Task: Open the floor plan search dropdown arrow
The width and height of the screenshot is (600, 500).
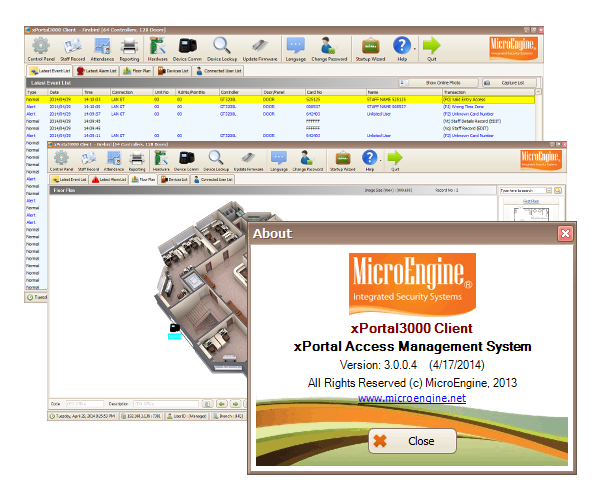Action: pos(549,191)
